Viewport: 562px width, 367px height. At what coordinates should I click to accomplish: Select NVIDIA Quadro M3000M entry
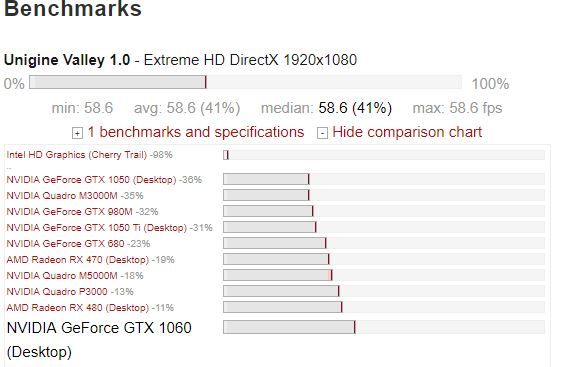62,196
